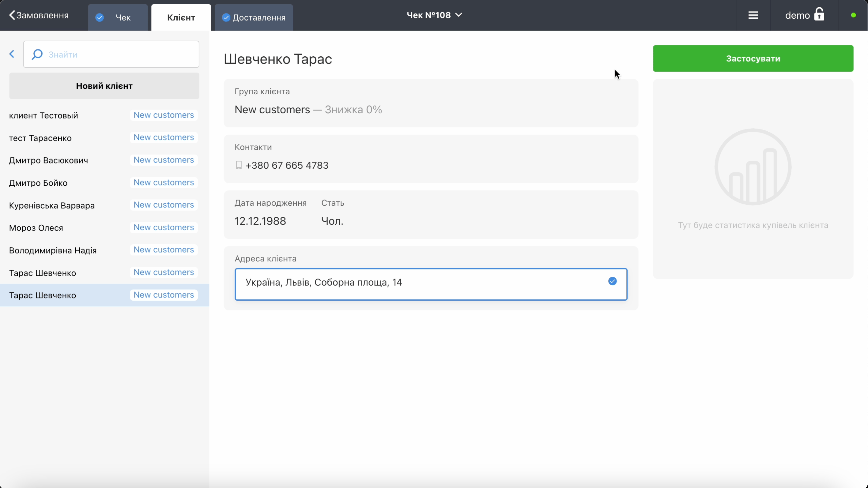Click phone number +380 67 665 4783
Image resolution: width=868 pixels, height=488 pixels.
click(x=287, y=165)
